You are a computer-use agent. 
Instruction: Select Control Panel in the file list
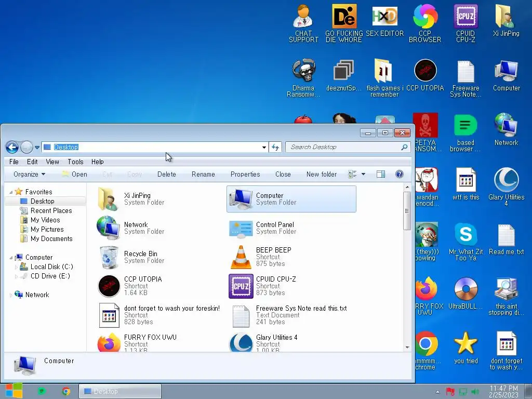[x=262, y=228]
